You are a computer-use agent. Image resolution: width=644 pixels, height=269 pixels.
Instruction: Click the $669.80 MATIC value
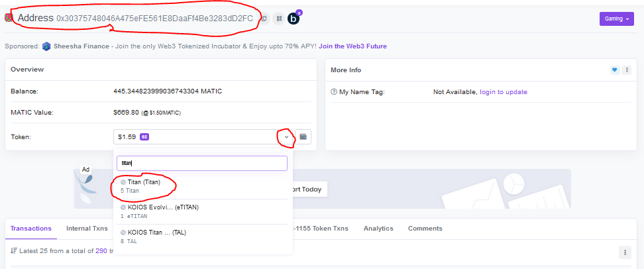(126, 113)
